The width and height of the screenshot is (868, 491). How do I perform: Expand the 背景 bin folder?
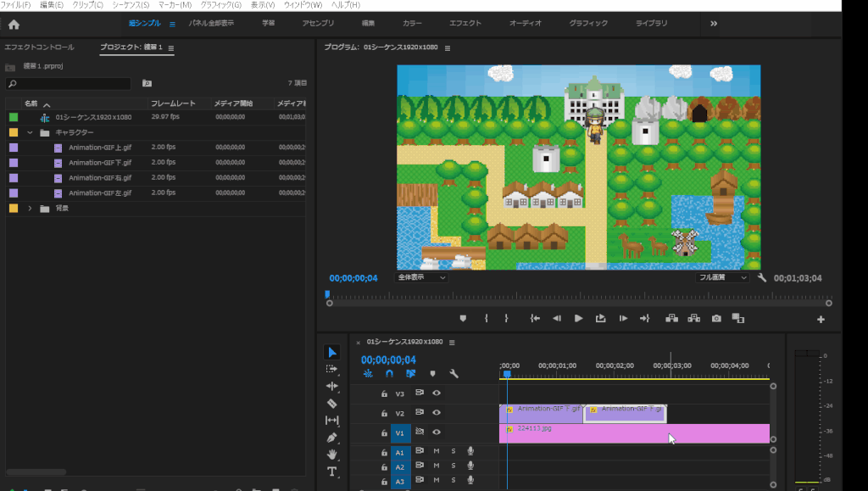31,209
